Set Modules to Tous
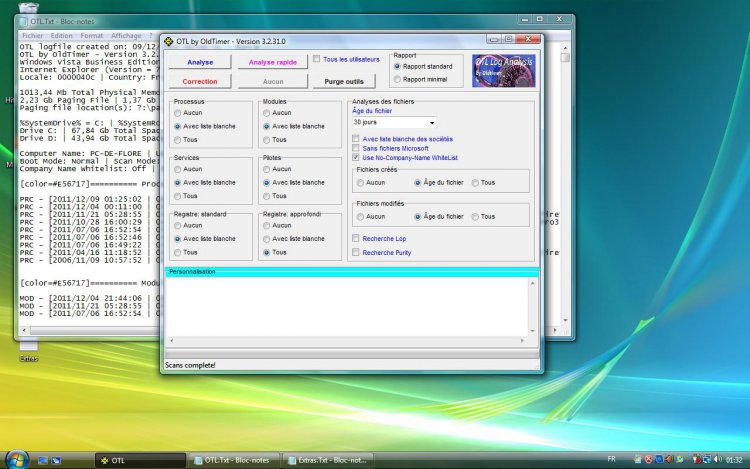 [x=266, y=140]
